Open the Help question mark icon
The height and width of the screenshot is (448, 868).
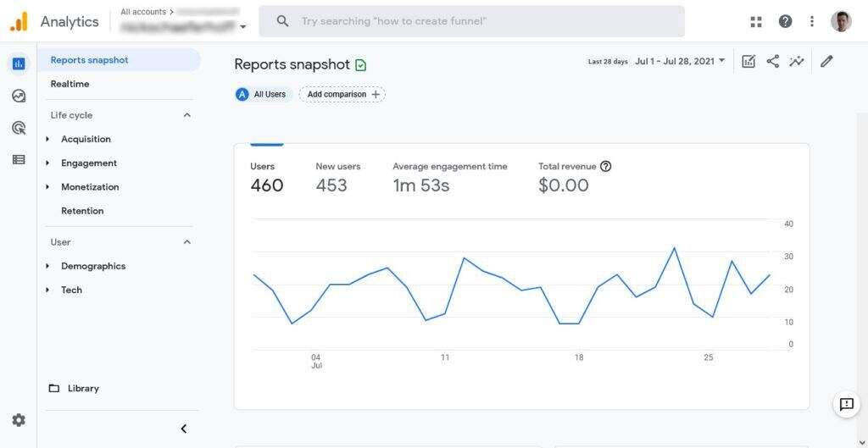[785, 21]
